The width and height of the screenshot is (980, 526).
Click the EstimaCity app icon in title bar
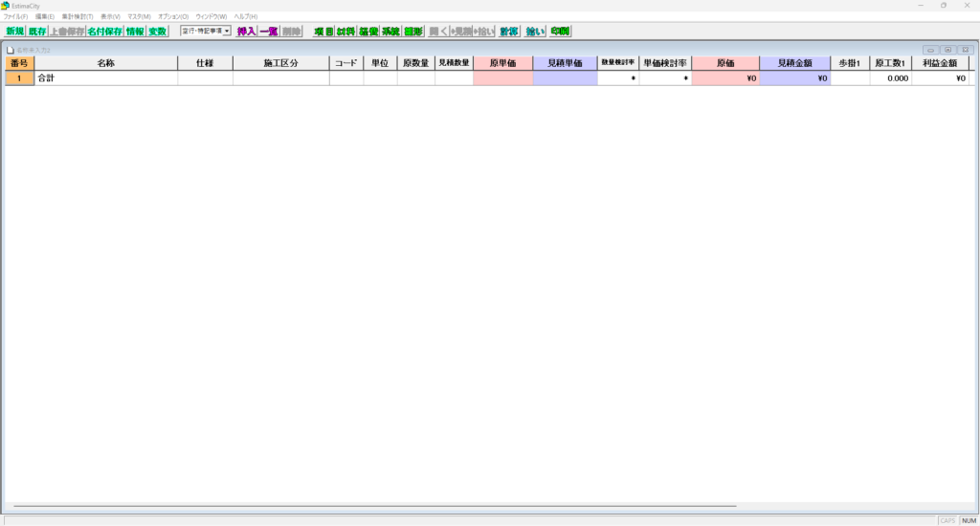point(5,6)
